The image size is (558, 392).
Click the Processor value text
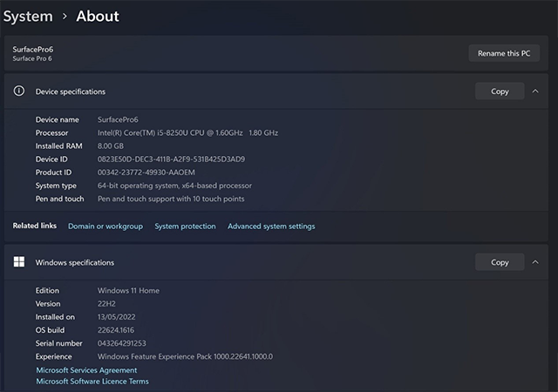(188, 132)
